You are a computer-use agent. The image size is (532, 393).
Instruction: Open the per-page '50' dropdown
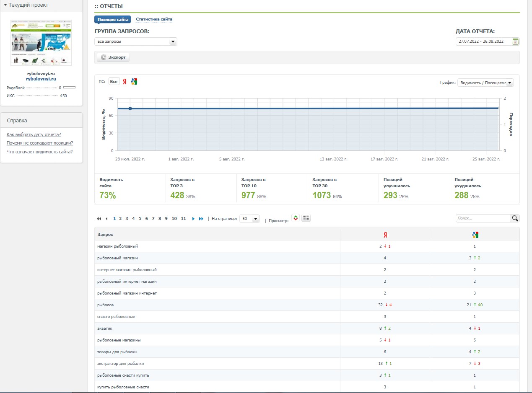tap(249, 219)
